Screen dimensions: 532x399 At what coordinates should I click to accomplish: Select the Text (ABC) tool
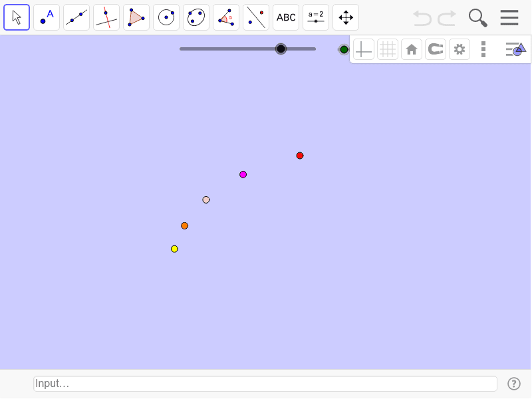click(x=286, y=17)
